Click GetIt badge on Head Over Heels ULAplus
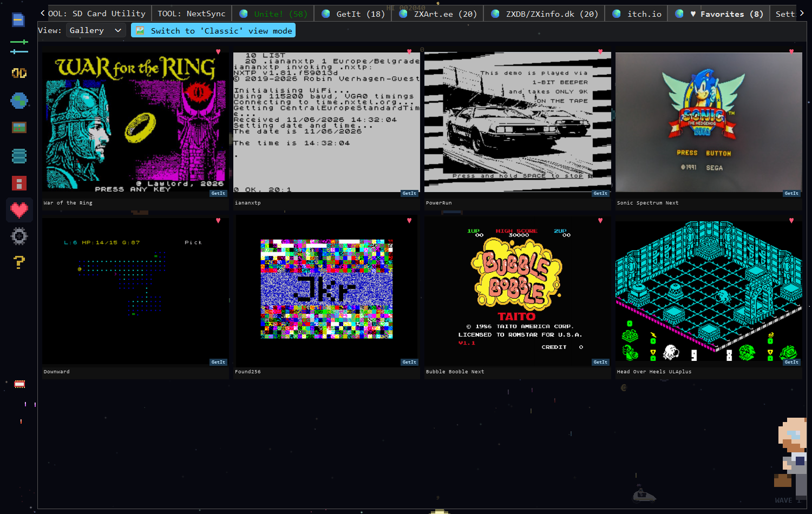The image size is (812, 514). (791, 362)
